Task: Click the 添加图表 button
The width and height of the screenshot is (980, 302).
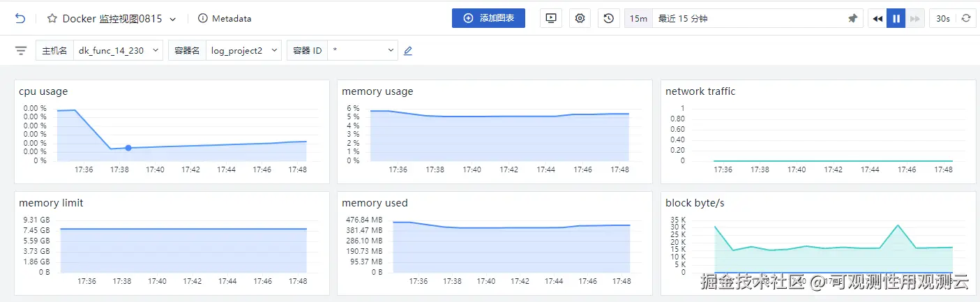Action: coord(488,19)
